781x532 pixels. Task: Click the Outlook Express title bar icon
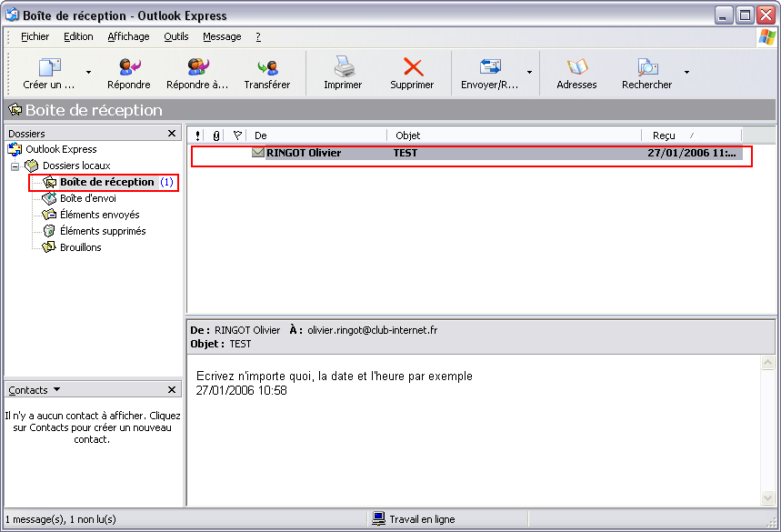click(x=12, y=15)
